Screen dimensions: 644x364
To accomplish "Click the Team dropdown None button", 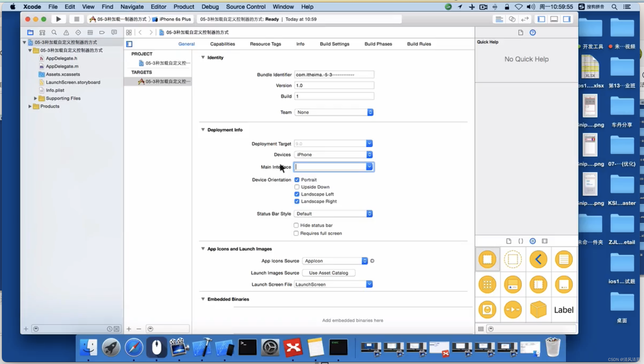I will [333, 112].
